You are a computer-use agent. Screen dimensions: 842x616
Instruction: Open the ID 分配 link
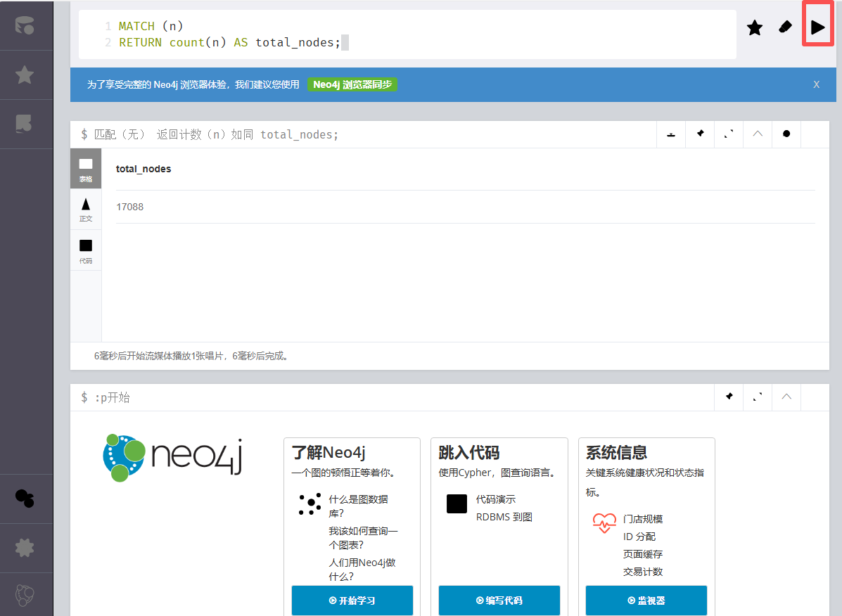pos(639,537)
